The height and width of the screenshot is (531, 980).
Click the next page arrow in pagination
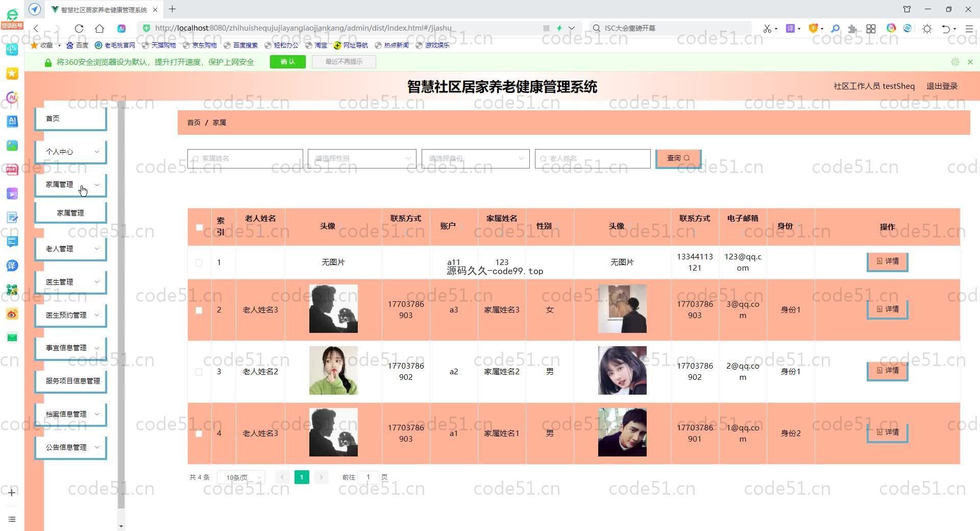(x=321, y=477)
